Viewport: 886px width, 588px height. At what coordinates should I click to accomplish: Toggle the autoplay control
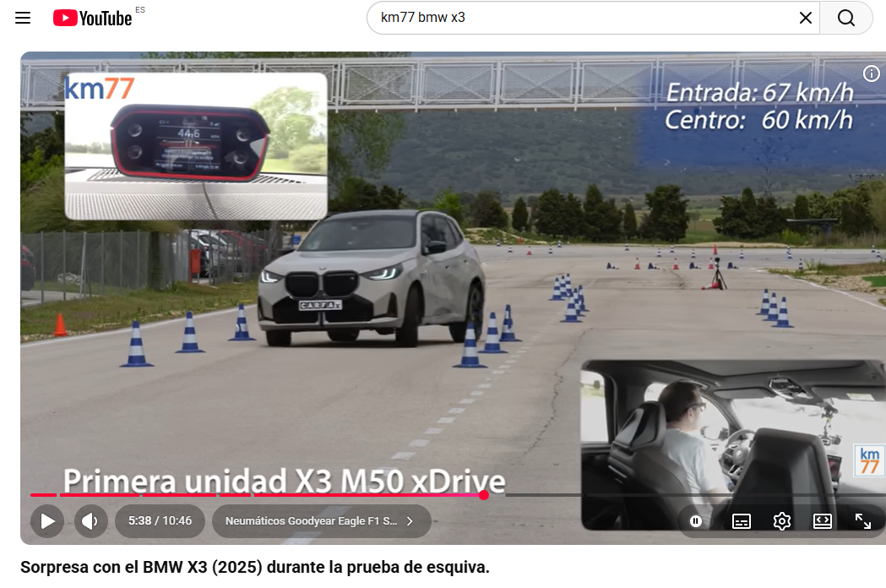point(695,521)
